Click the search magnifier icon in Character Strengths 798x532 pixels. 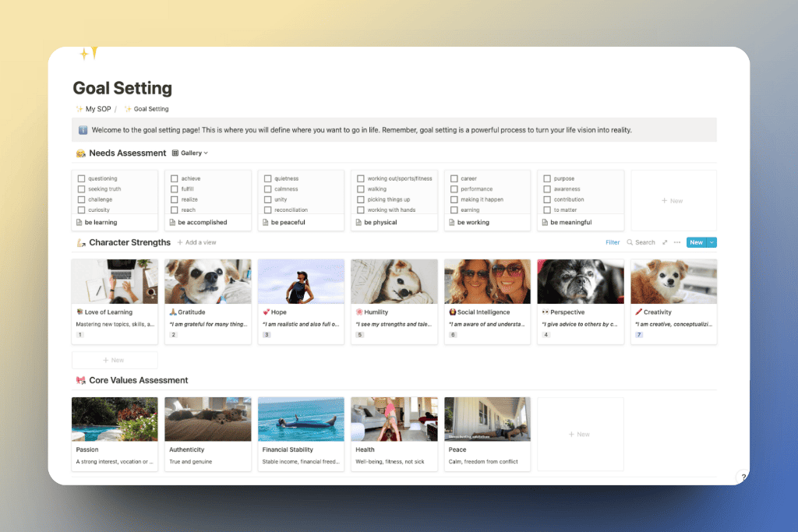click(630, 242)
